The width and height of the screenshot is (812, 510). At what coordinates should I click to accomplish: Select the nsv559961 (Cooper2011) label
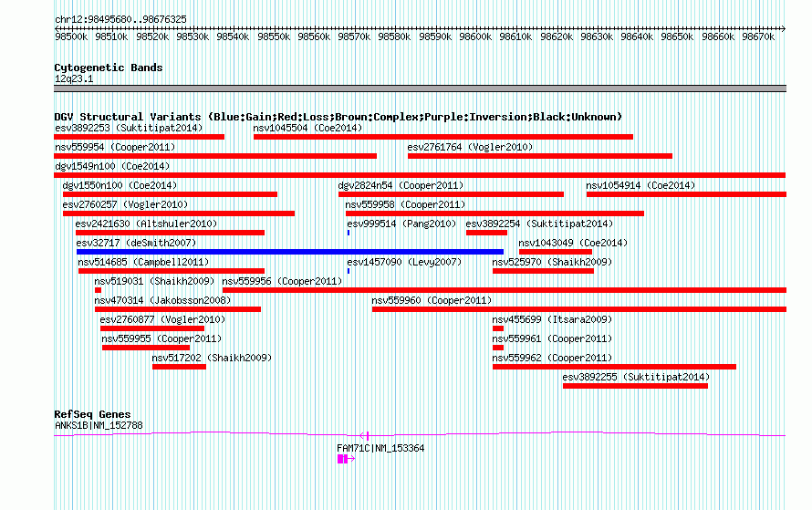coord(552,338)
